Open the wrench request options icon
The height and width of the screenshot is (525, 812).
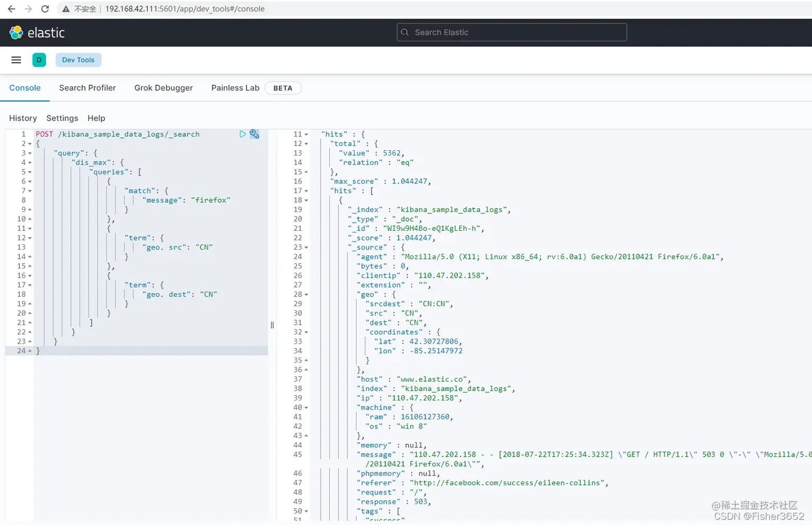coord(255,134)
